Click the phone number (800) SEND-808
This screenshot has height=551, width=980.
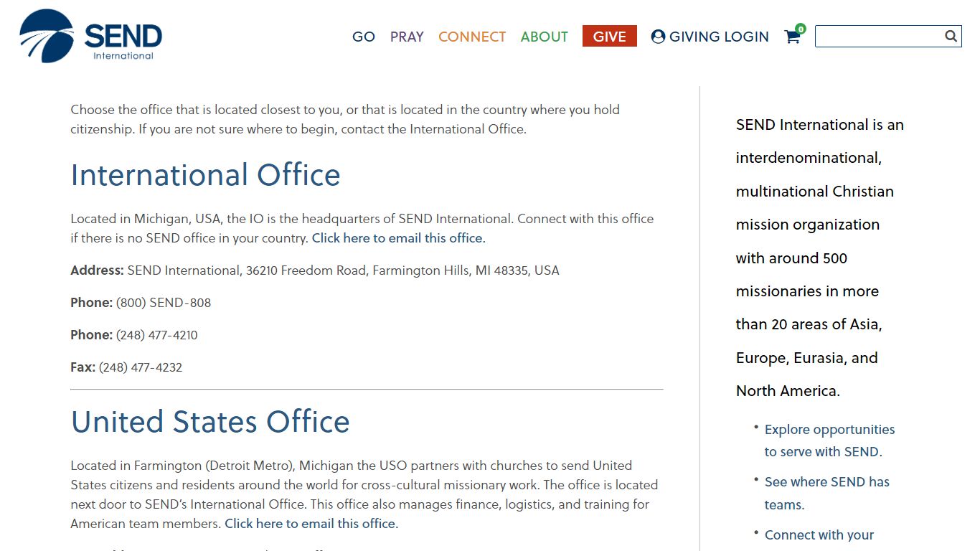pyautogui.click(x=164, y=303)
